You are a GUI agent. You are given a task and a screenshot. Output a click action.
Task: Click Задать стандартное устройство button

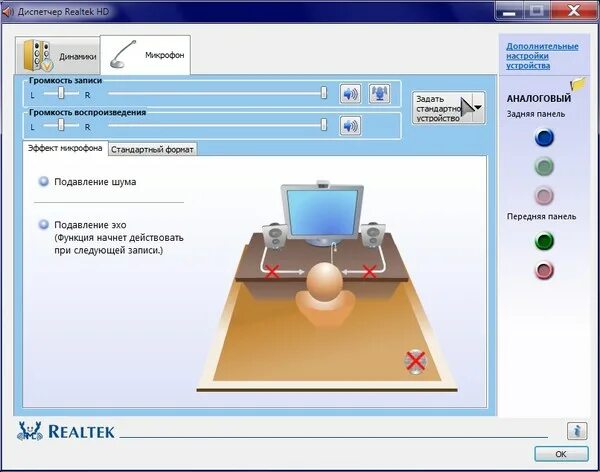pos(443,108)
